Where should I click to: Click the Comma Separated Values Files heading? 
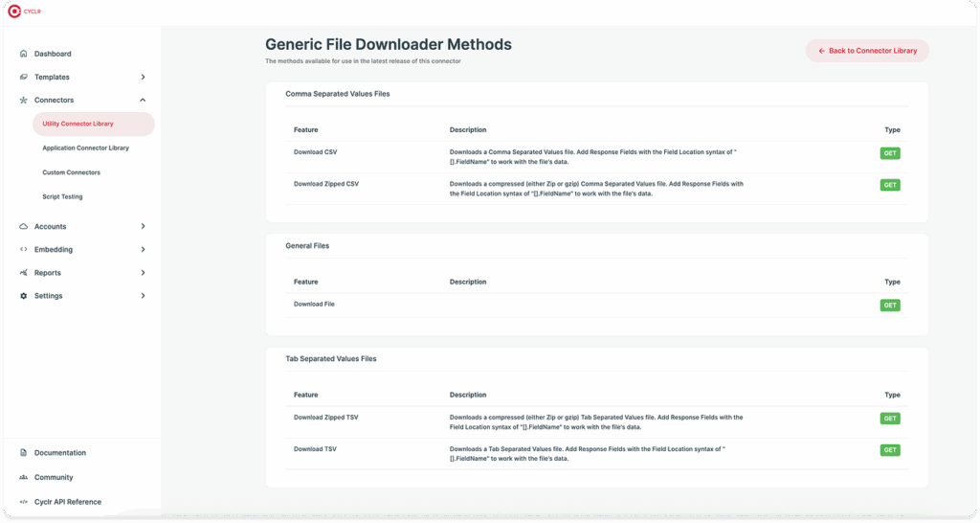pos(338,94)
